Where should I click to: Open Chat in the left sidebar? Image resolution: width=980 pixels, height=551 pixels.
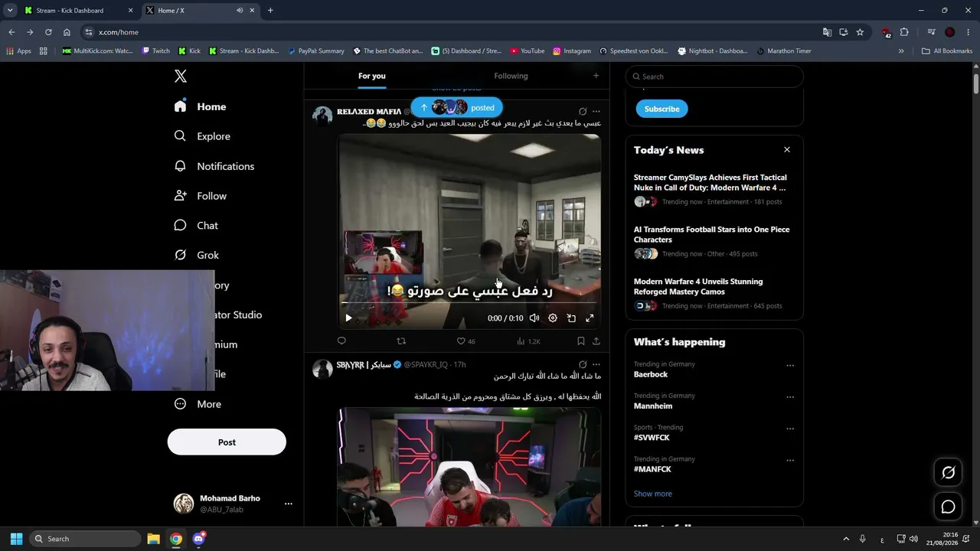[x=196, y=226]
